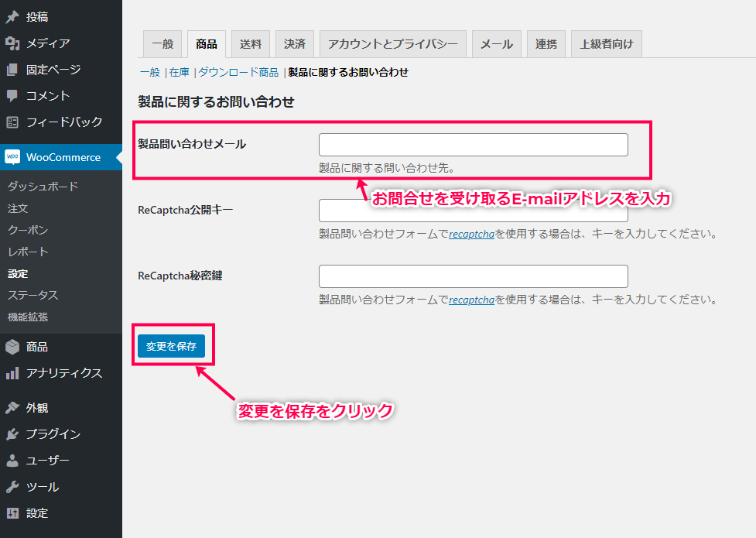Image resolution: width=756 pixels, height=538 pixels.
Task: Click 製品に関するお問い合わせ sub-section link
Action: (348, 72)
